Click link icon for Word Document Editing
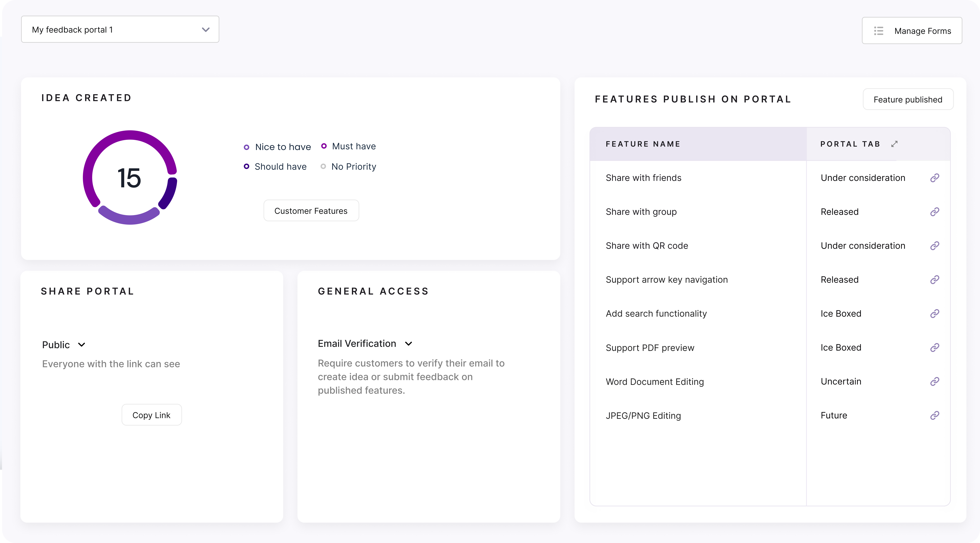 coord(935,381)
